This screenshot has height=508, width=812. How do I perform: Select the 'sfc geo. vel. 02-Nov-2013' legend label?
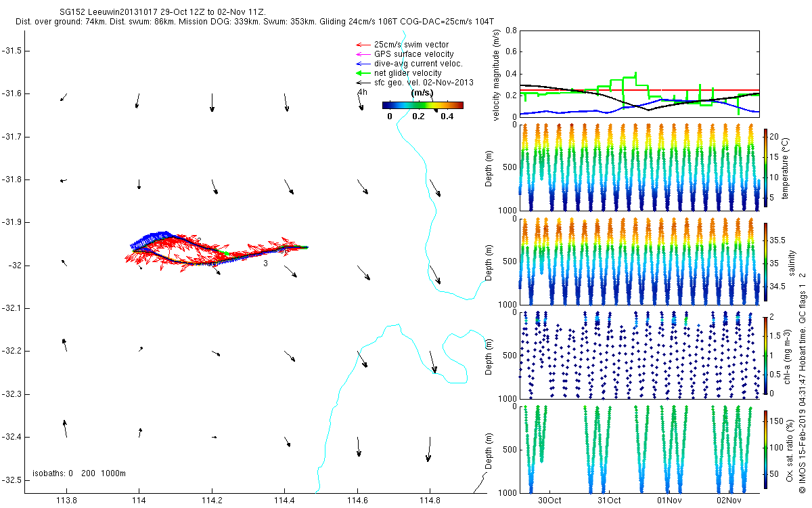point(424,83)
